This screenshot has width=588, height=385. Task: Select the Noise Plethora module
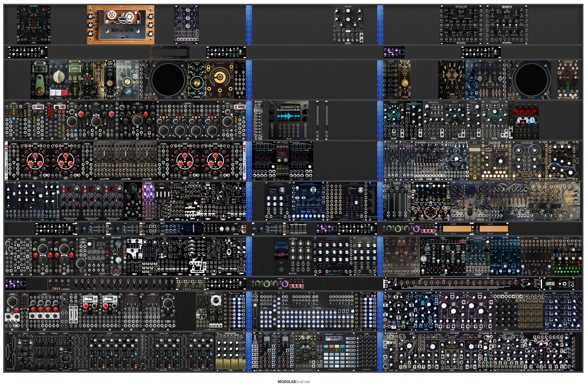click(x=116, y=256)
